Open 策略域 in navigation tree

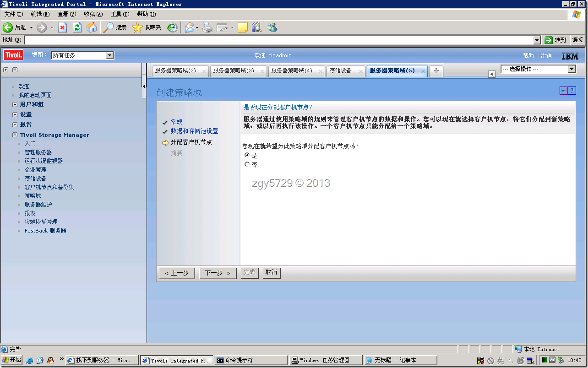click(33, 196)
